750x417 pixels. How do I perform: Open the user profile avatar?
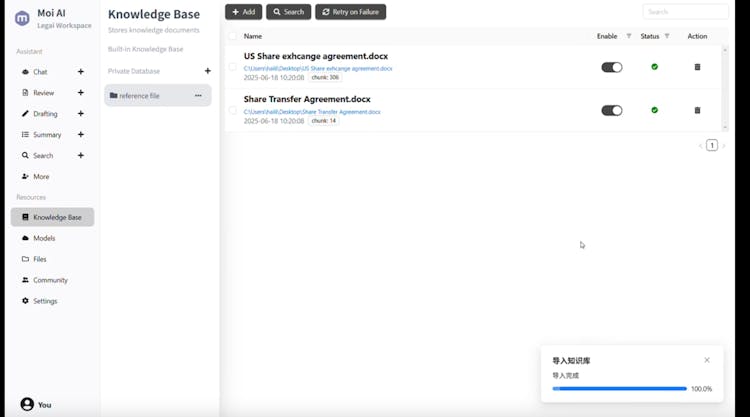27,404
